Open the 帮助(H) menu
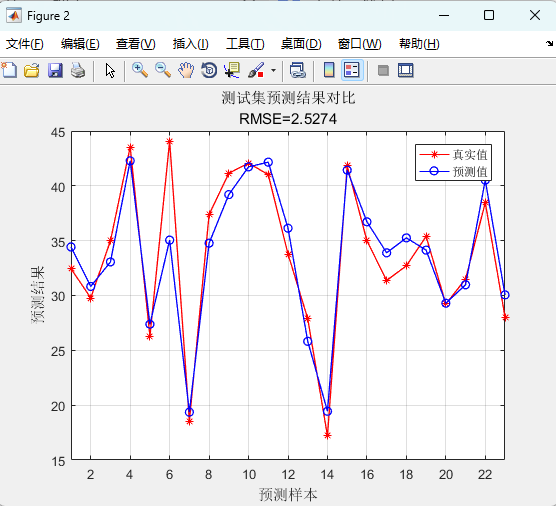The width and height of the screenshot is (556, 506). tap(419, 44)
